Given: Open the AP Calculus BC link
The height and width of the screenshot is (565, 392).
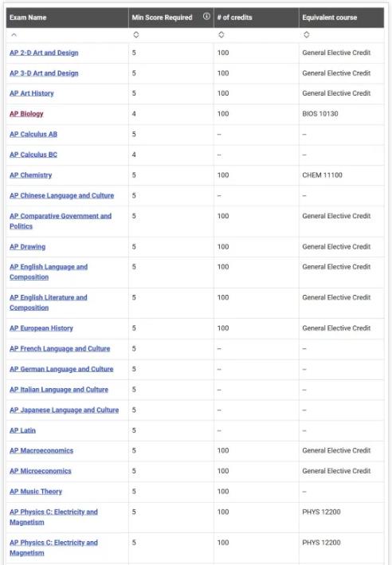Looking at the screenshot, I should point(33,155).
